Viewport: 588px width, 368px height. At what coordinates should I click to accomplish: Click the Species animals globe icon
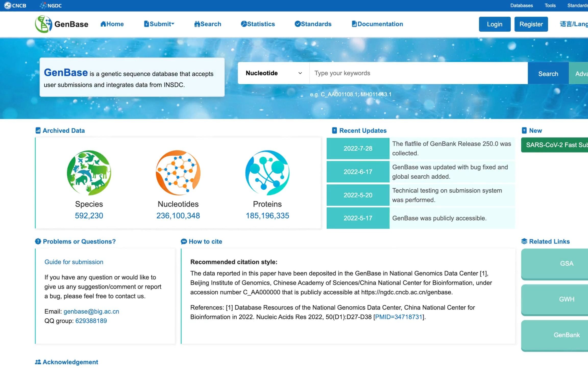tap(89, 172)
